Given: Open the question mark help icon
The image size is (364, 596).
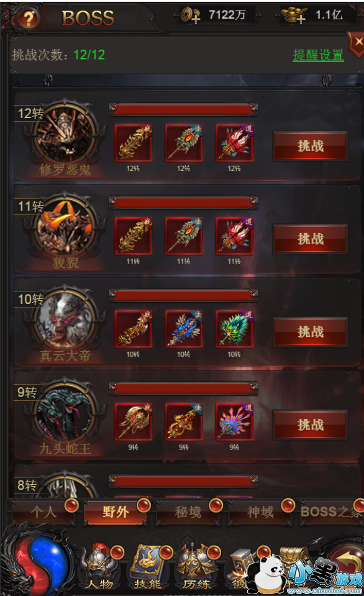Looking at the screenshot, I should [x=28, y=19].
